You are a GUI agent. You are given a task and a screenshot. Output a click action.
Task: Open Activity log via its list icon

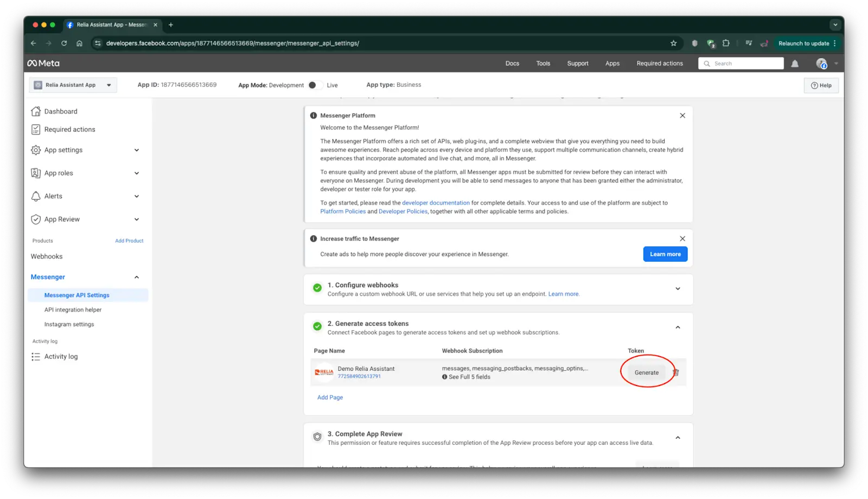click(35, 357)
